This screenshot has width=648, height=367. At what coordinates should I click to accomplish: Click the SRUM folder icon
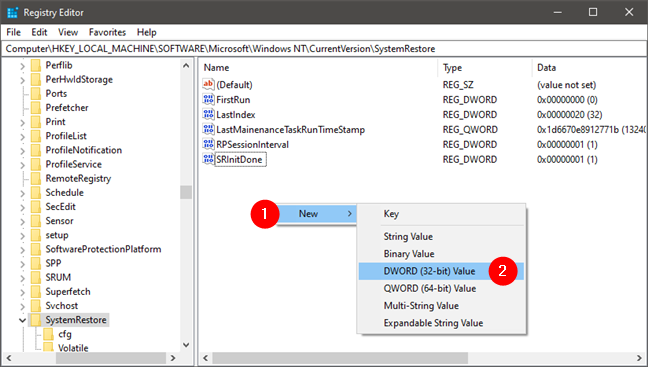coord(36,277)
